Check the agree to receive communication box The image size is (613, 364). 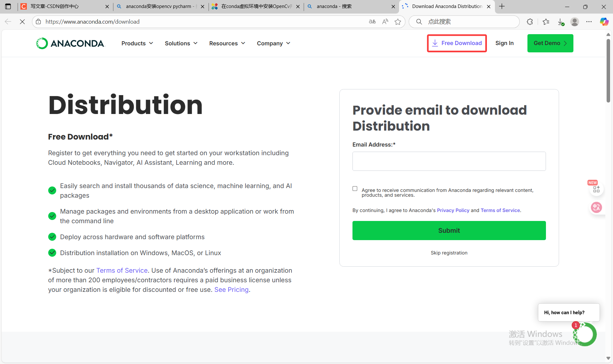[x=355, y=189]
